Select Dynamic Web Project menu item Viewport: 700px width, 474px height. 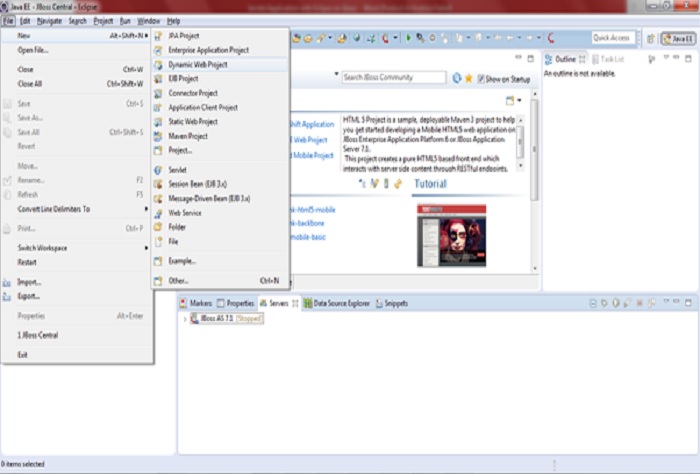click(220, 65)
